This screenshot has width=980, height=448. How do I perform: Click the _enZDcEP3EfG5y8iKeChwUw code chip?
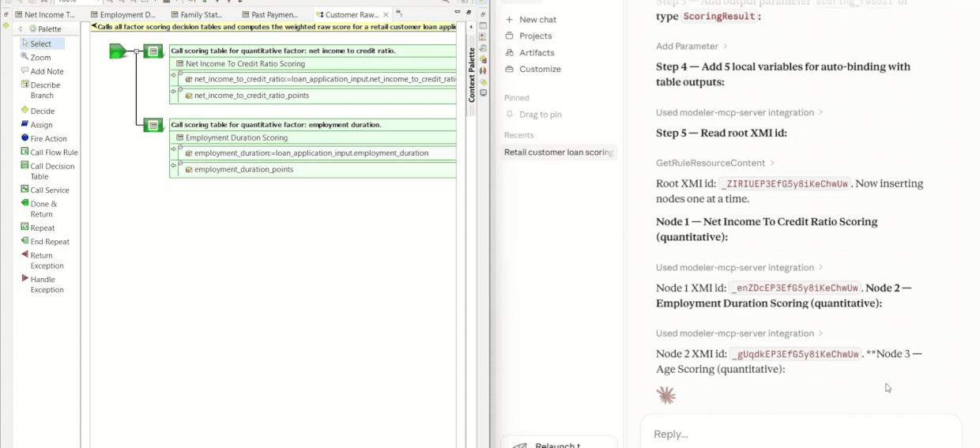pos(796,288)
